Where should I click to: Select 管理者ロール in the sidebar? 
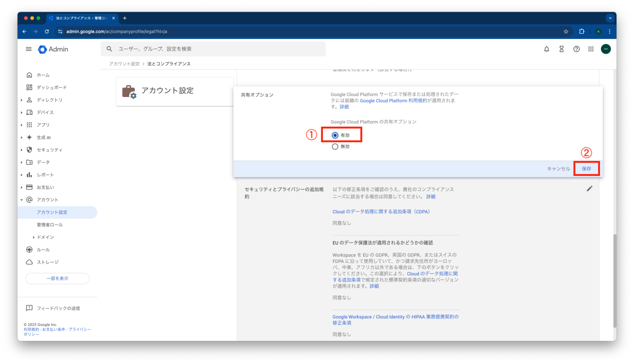pyautogui.click(x=50, y=225)
